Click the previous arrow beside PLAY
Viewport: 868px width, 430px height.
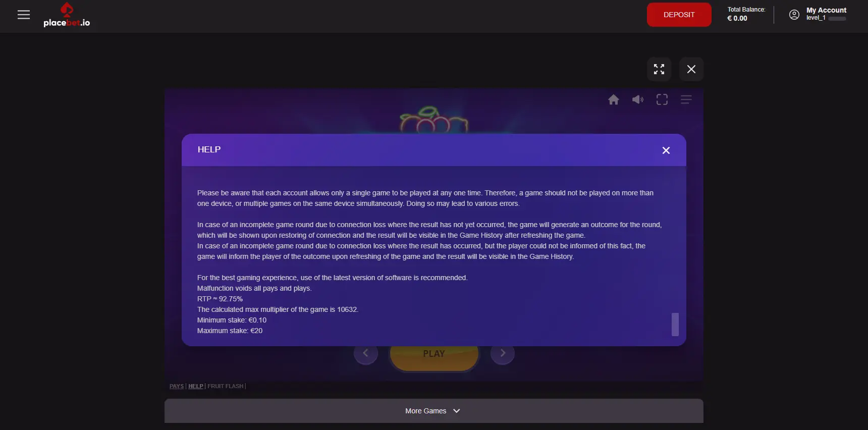point(366,353)
